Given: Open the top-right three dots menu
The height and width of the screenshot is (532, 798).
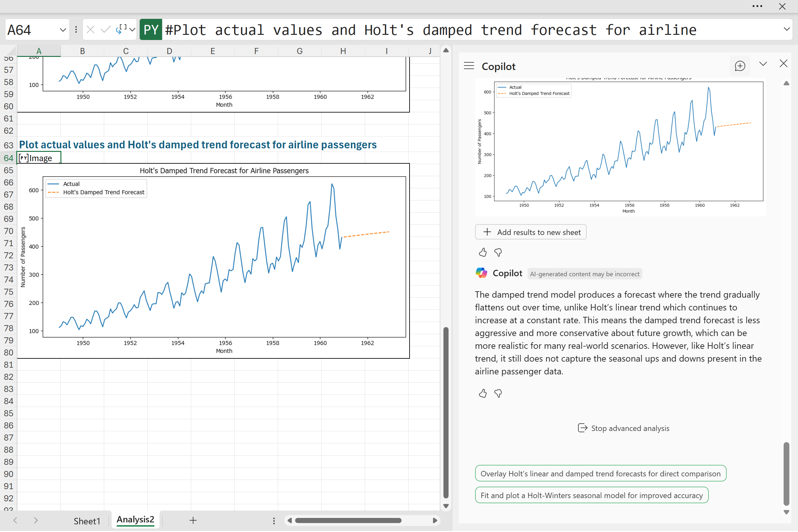Looking at the screenshot, I should 757,6.
